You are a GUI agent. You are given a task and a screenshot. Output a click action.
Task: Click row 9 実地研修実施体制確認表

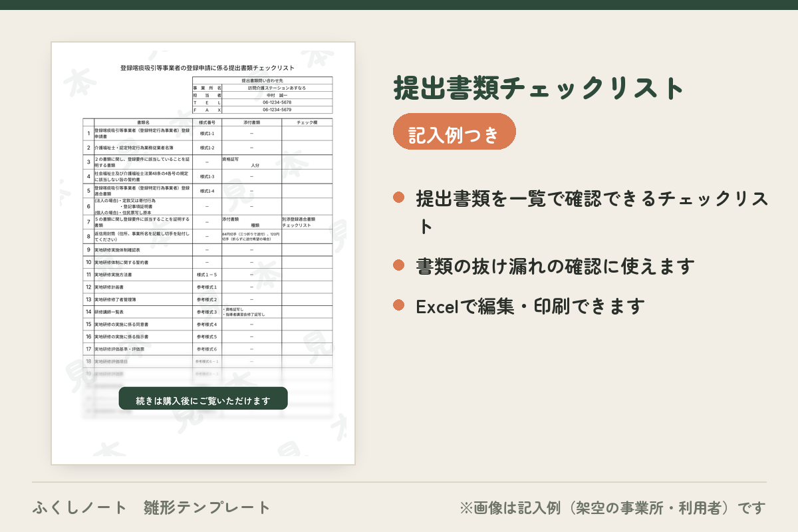[x=143, y=250]
